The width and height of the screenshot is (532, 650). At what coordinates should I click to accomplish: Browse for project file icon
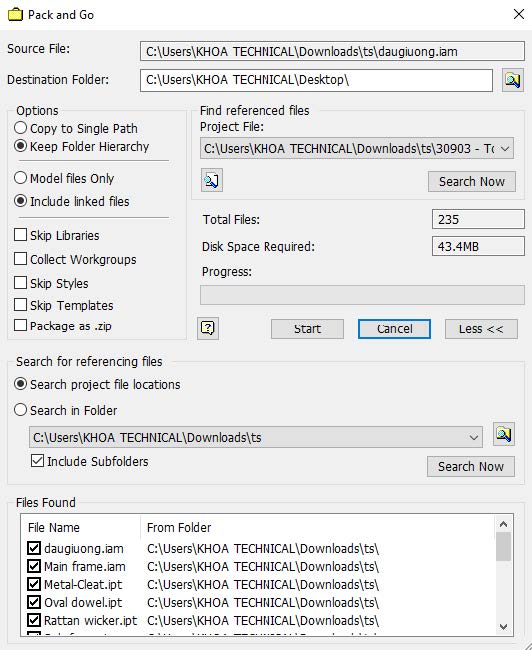click(x=212, y=180)
